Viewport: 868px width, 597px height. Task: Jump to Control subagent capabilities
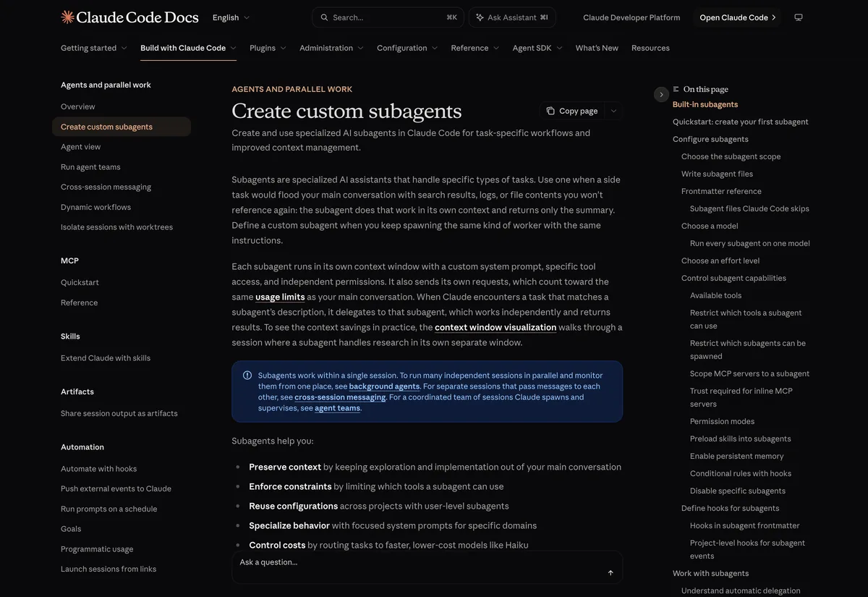733,278
